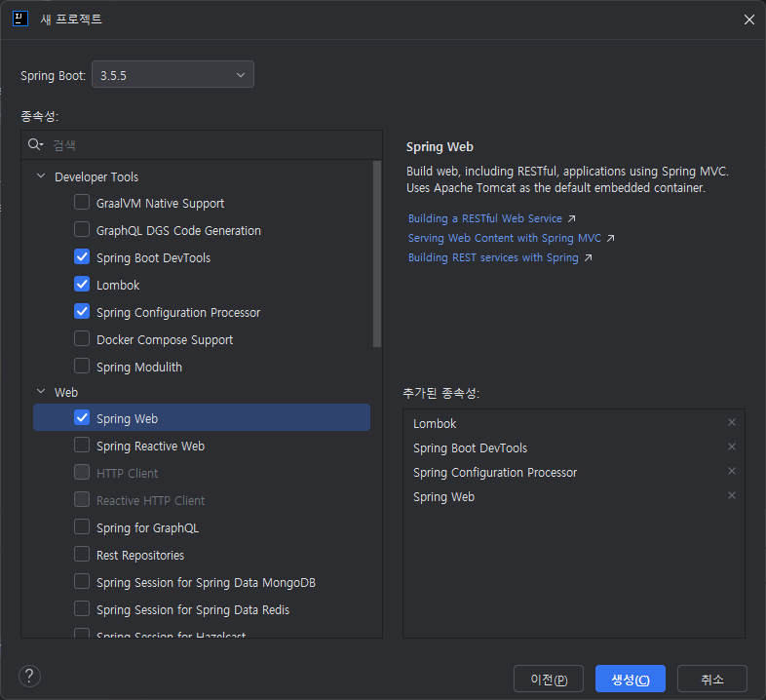Close the new project dialog
766x700 pixels.
[x=748, y=19]
